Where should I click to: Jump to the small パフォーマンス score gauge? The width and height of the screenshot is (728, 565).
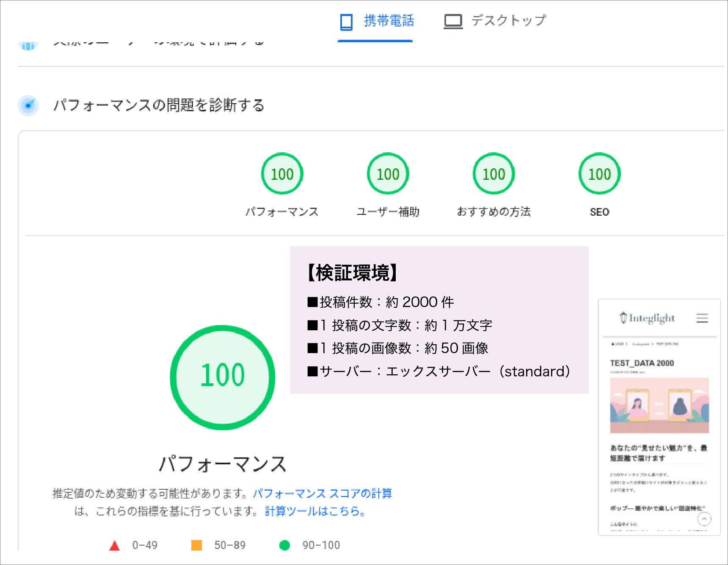click(282, 174)
